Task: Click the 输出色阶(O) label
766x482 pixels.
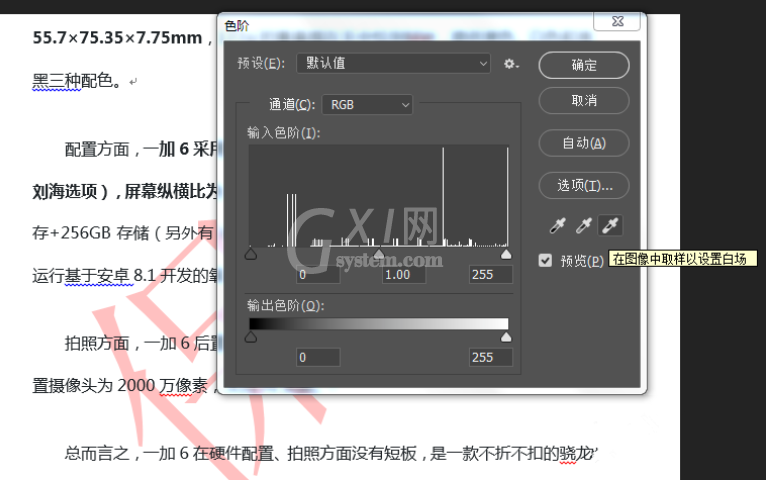Action: [285, 305]
